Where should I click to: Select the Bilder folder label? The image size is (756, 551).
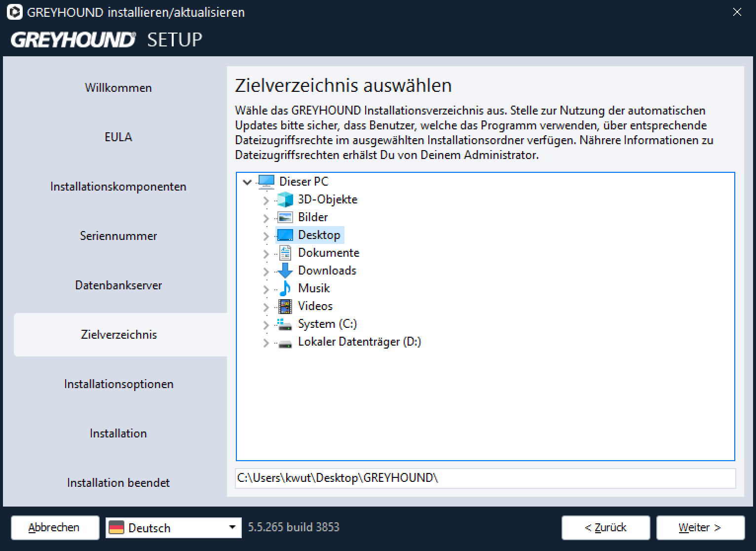point(313,217)
